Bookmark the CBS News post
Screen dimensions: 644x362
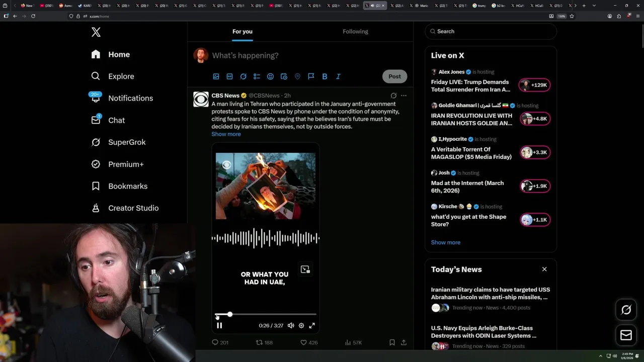click(392, 342)
